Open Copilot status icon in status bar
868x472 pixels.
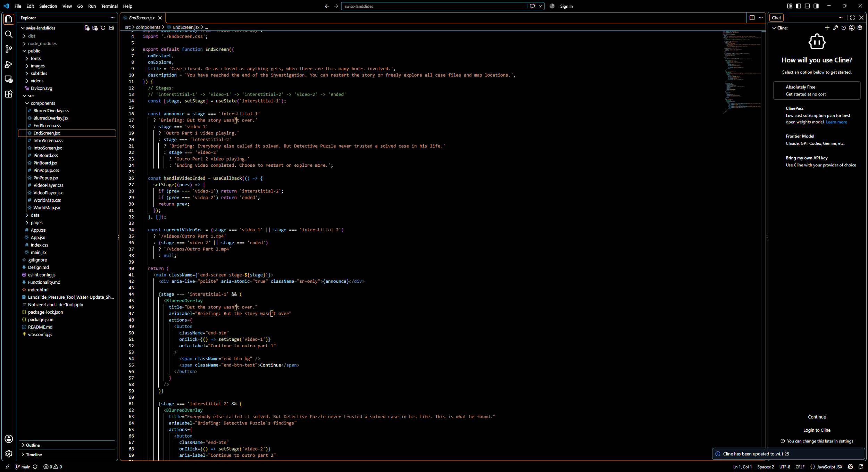(x=850, y=467)
